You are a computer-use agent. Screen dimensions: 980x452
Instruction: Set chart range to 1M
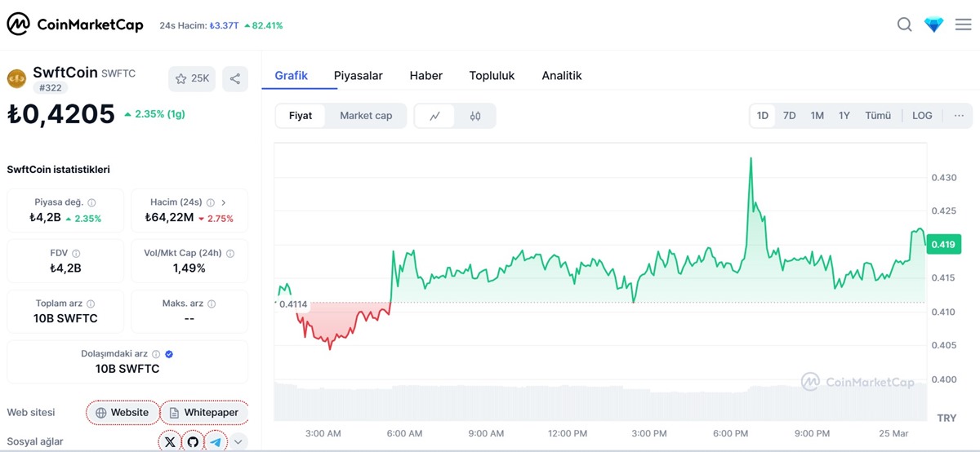pyautogui.click(x=817, y=116)
